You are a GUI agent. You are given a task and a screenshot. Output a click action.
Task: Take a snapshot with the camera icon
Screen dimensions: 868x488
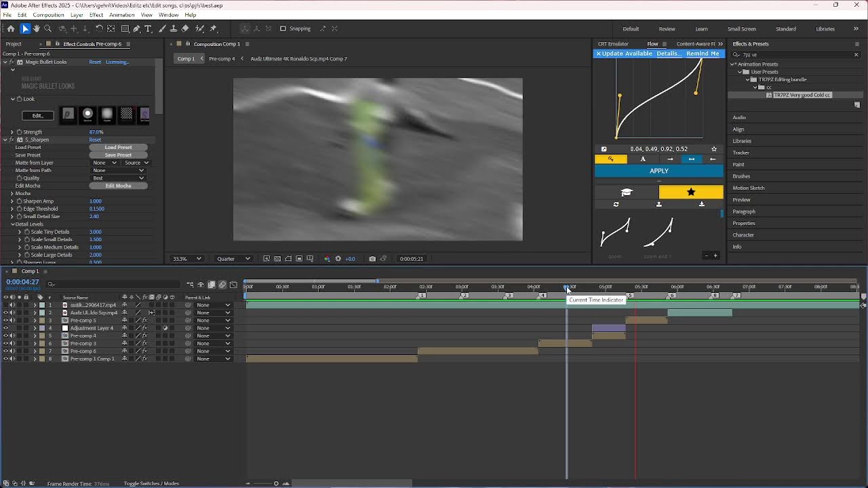pyautogui.click(x=372, y=259)
